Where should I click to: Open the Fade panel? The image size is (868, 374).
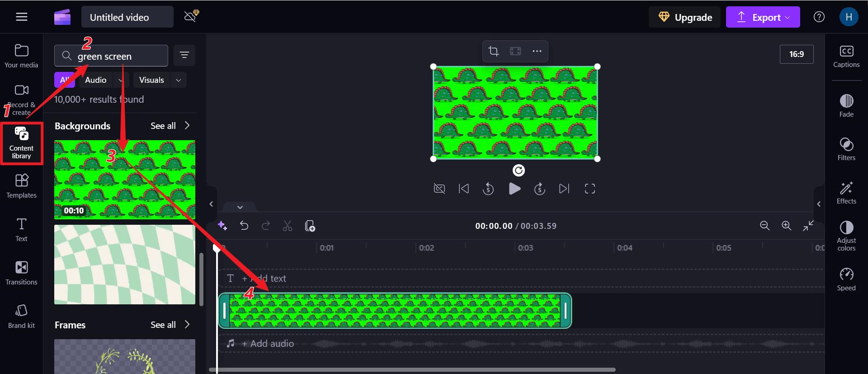(x=846, y=106)
